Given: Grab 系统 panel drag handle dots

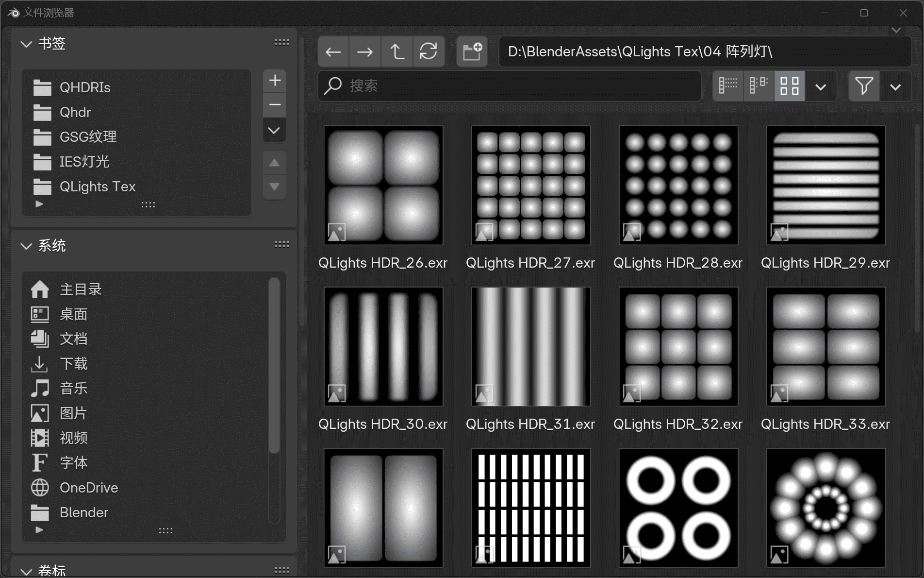Looking at the screenshot, I should coord(282,244).
